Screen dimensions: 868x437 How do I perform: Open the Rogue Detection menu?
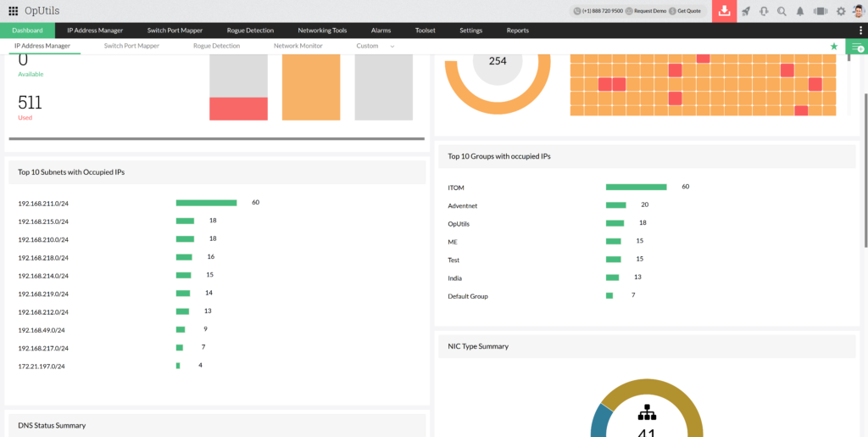pos(250,31)
